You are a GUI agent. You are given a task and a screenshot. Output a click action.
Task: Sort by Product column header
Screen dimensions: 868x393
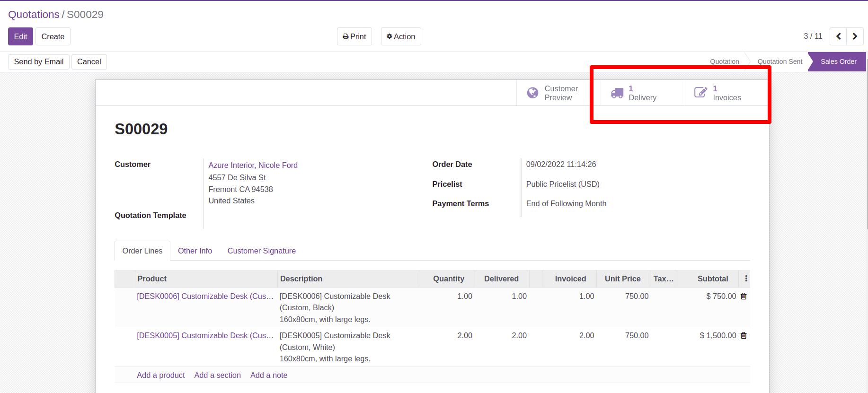coord(206,279)
